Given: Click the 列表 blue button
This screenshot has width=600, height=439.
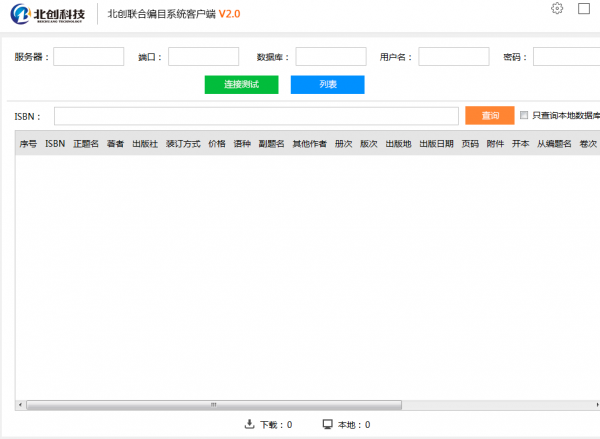Looking at the screenshot, I should click(x=328, y=85).
